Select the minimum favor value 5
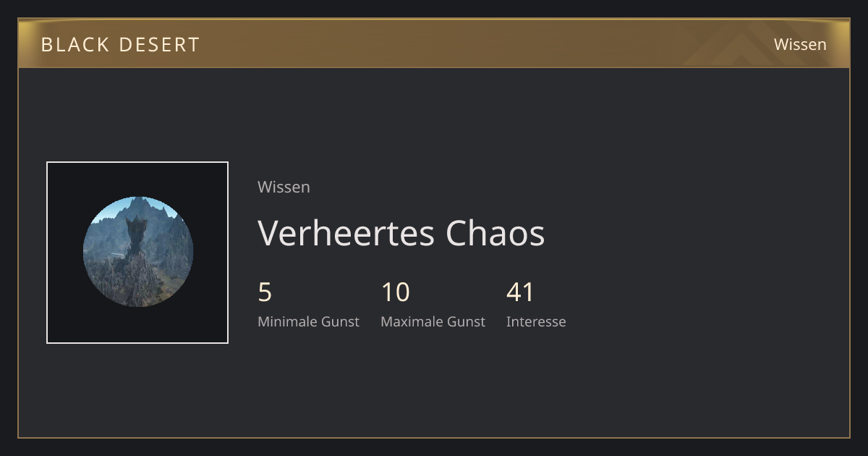Screen dimensions: 868x456 (x=265, y=292)
